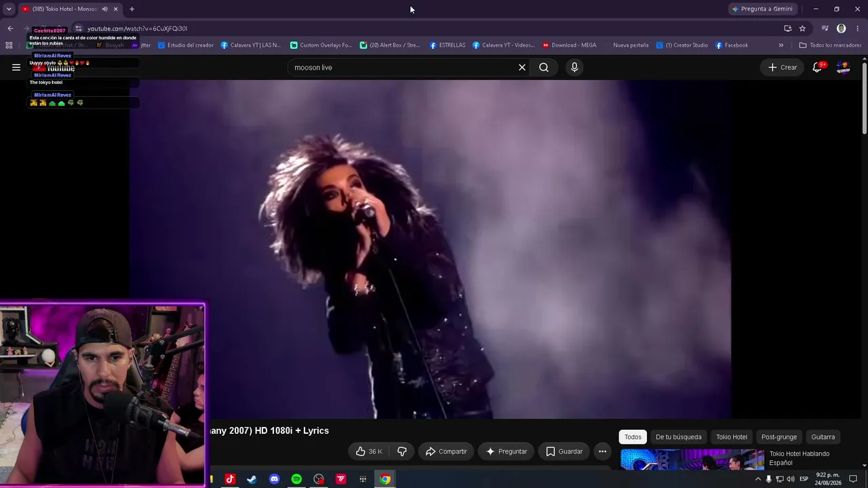This screenshot has width=868, height=488.
Task: Click the Preguntar button
Action: tap(507, 451)
